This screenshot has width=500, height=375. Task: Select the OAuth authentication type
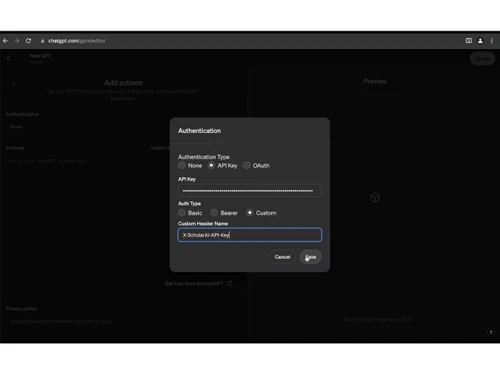(x=247, y=165)
